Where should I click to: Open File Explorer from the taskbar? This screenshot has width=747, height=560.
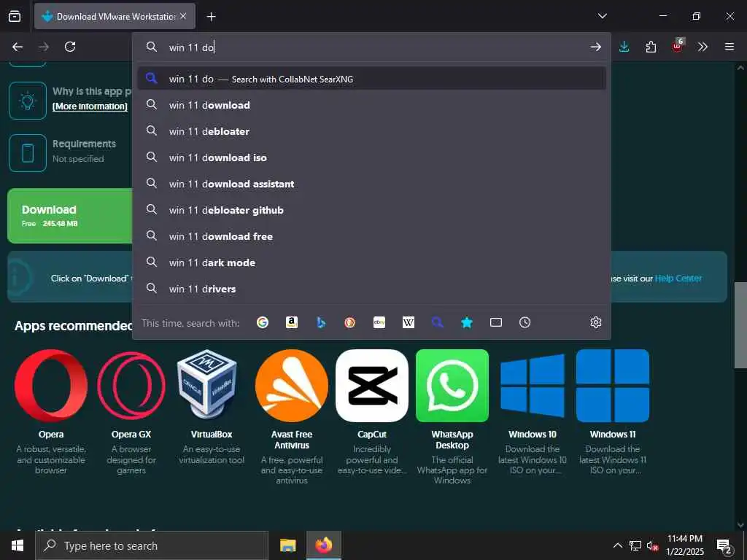point(287,545)
